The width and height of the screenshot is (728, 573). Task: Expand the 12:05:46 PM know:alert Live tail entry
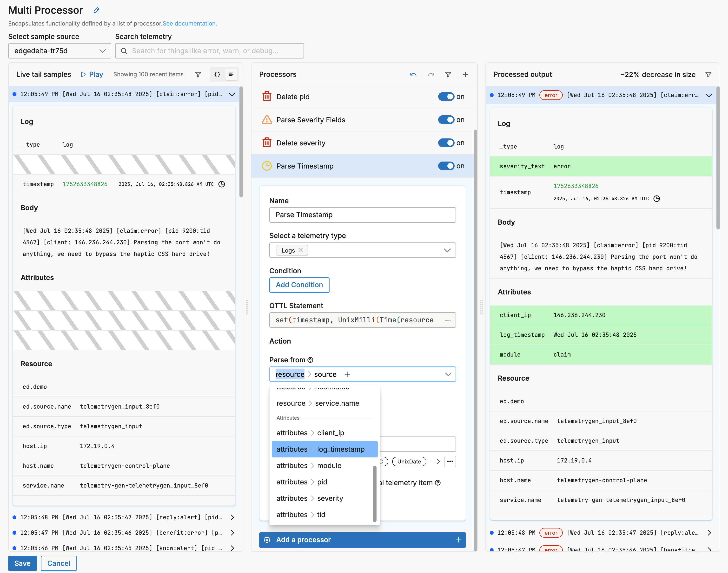point(232,548)
